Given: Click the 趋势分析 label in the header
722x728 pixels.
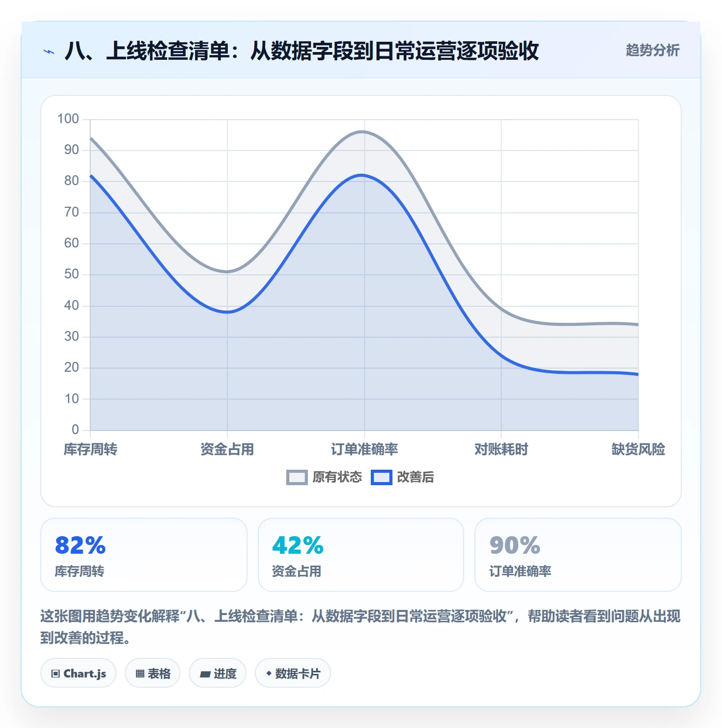Looking at the screenshot, I should pyautogui.click(x=652, y=50).
